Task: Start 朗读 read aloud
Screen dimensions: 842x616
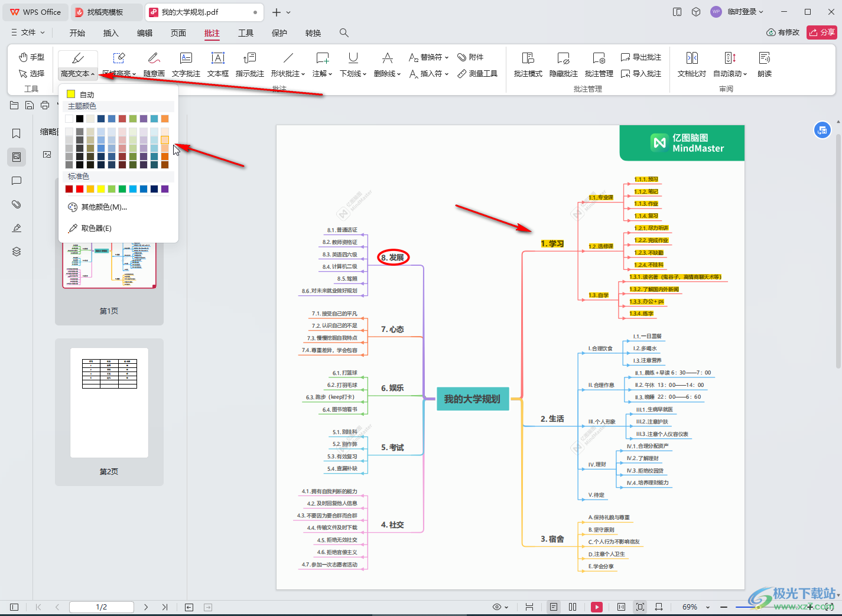Action: 765,65
